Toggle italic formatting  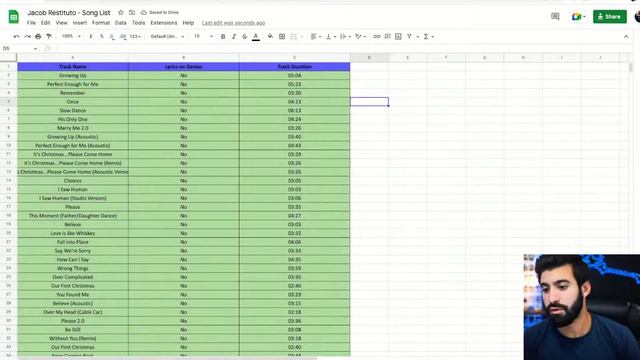(x=234, y=37)
